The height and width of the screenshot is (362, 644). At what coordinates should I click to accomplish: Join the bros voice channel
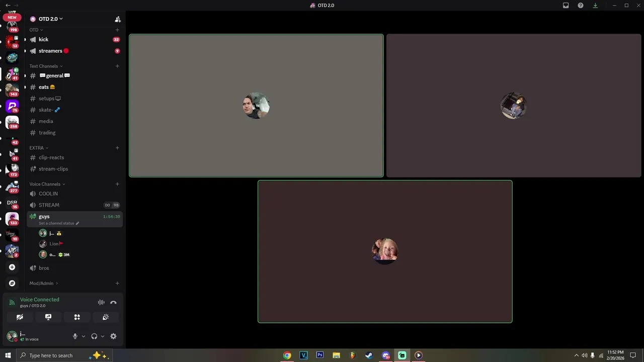coord(74,268)
